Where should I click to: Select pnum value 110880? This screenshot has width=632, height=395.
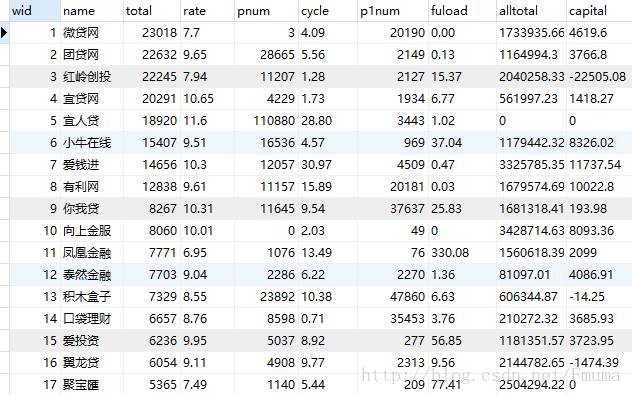(x=274, y=121)
